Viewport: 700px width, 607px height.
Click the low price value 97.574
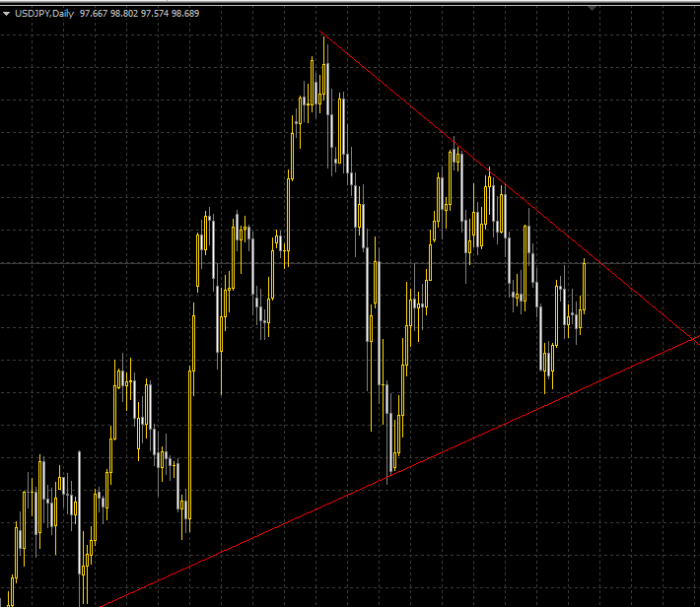click(155, 14)
